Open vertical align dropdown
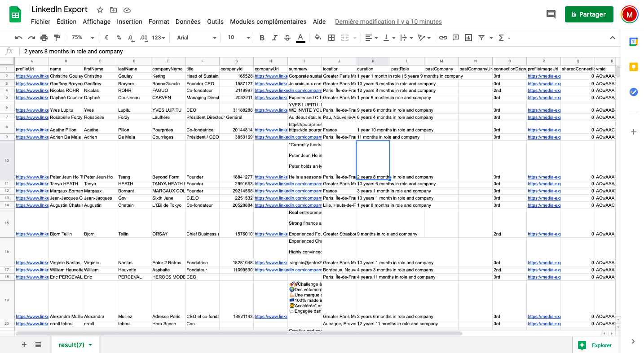Viewport: 644px width, 353px height. pyautogui.click(x=389, y=38)
